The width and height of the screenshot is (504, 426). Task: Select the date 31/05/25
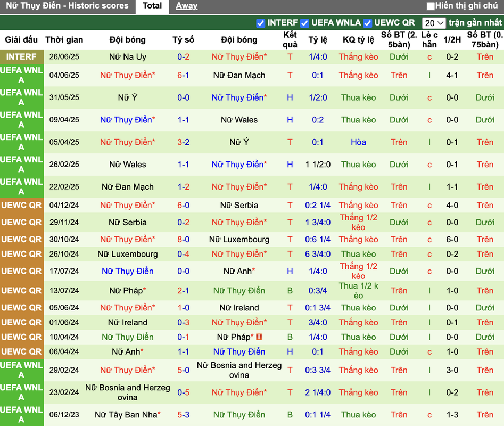[64, 97]
